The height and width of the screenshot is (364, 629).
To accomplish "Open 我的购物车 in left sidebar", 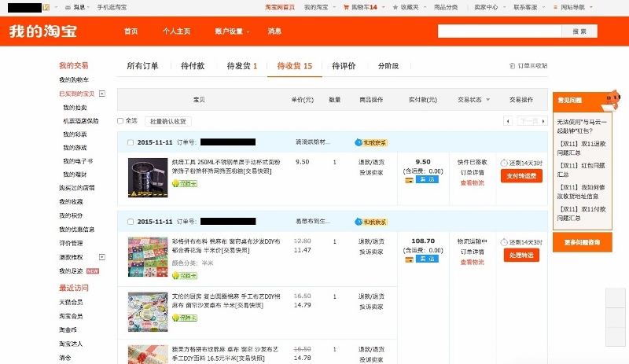I will pyautogui.click(x=74, y=80).
